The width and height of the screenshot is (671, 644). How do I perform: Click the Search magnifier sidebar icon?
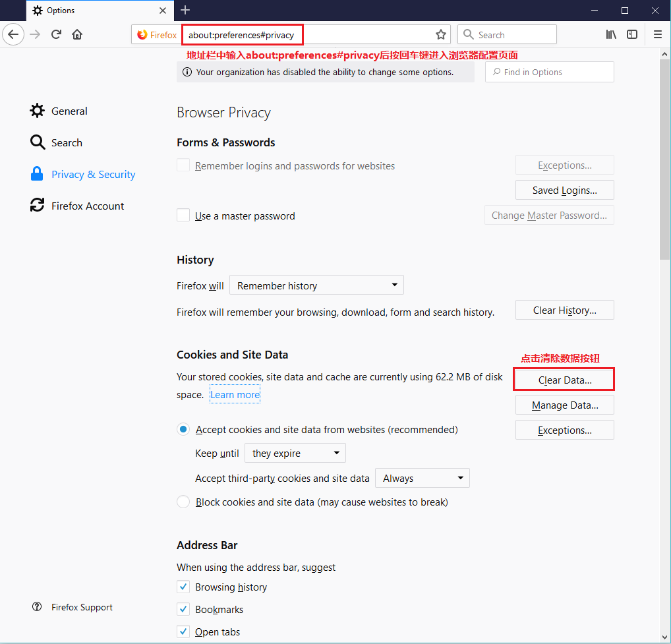pyautogui.click(x=37, y=142)
